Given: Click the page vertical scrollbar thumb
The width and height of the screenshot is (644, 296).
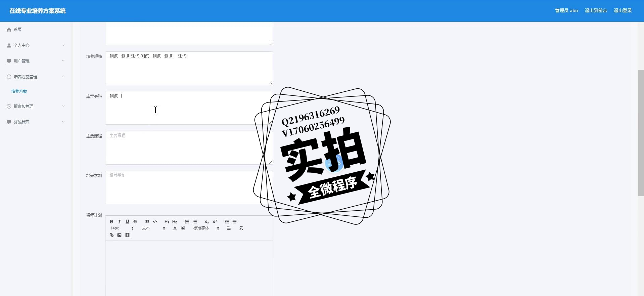Looking at the screenshot, I should [x=641, y=133].
